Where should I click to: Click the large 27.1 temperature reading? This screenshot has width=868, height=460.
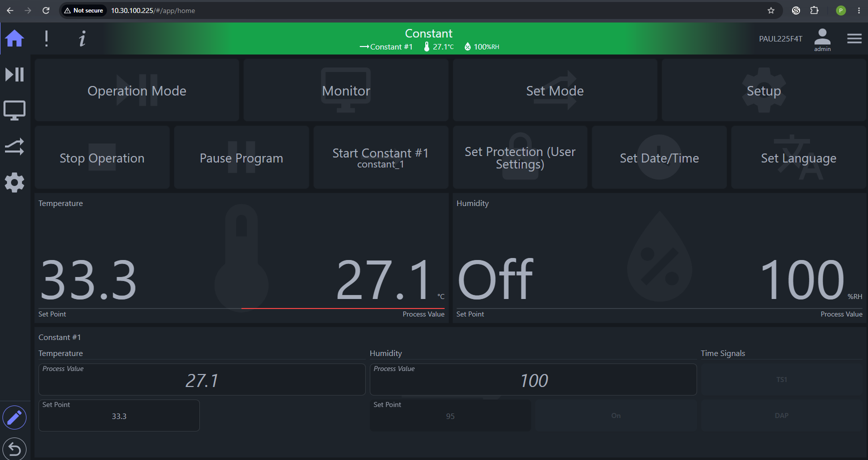click(x=383, y=280)
